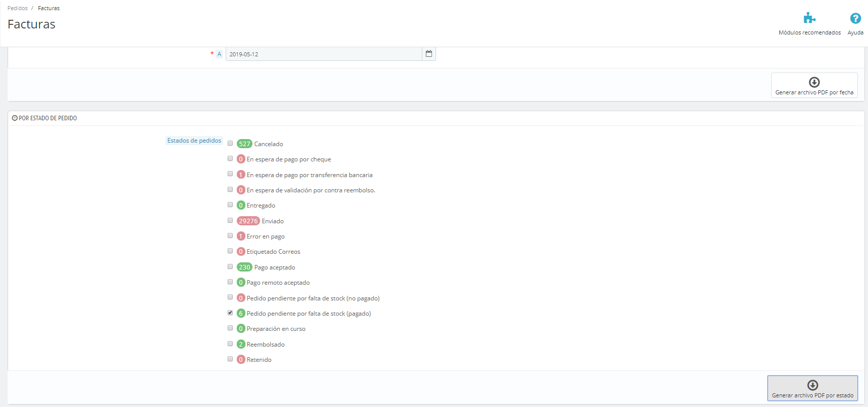Check the Reembolsado checkbox

[230, 344]
